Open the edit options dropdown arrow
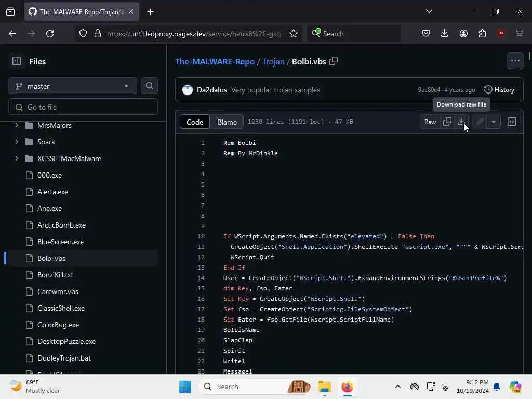The height and width of the screenshot is (399, 532). point(494,122)
